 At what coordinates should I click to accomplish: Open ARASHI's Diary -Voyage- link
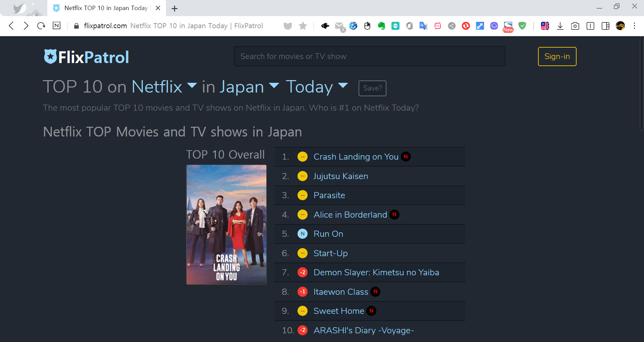[364, 330]
